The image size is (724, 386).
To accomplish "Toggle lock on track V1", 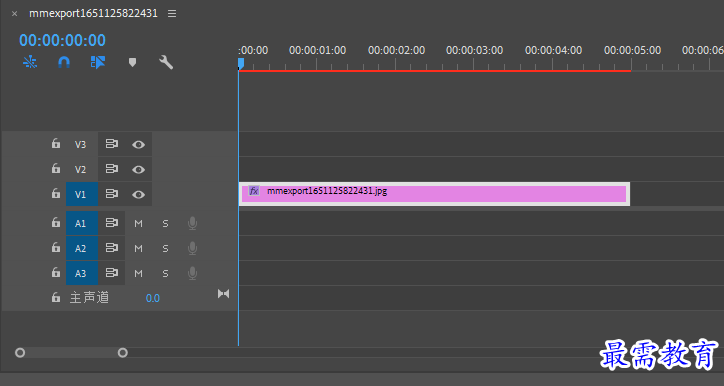I will (x=55, y=193).
